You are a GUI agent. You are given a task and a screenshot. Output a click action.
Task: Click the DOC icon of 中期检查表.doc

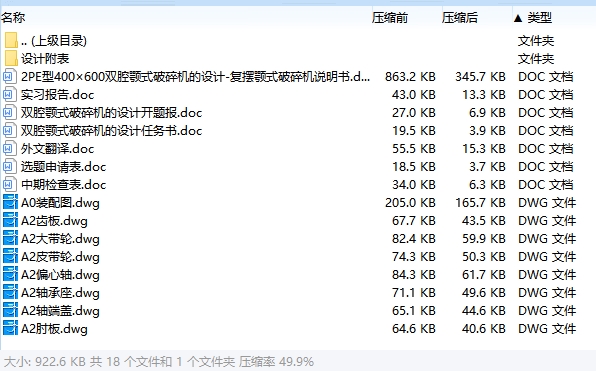coord(10,185)
